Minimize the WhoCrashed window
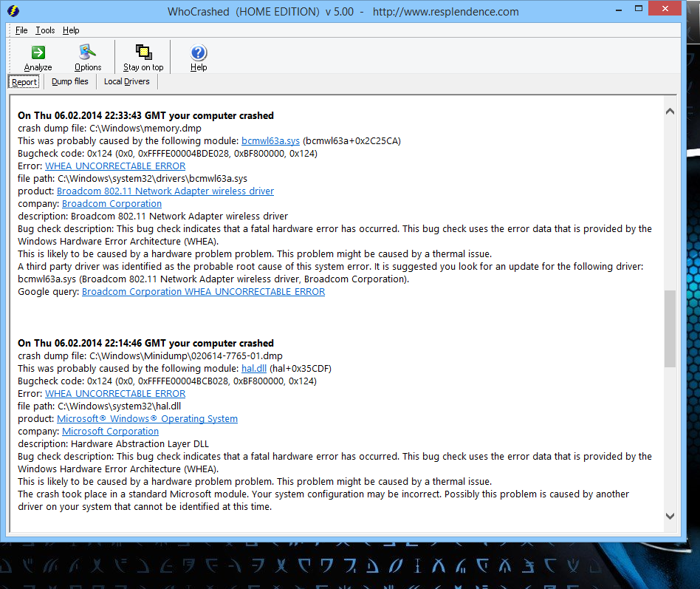The height and width of the screenshot is (589, 700). [618, 10]
